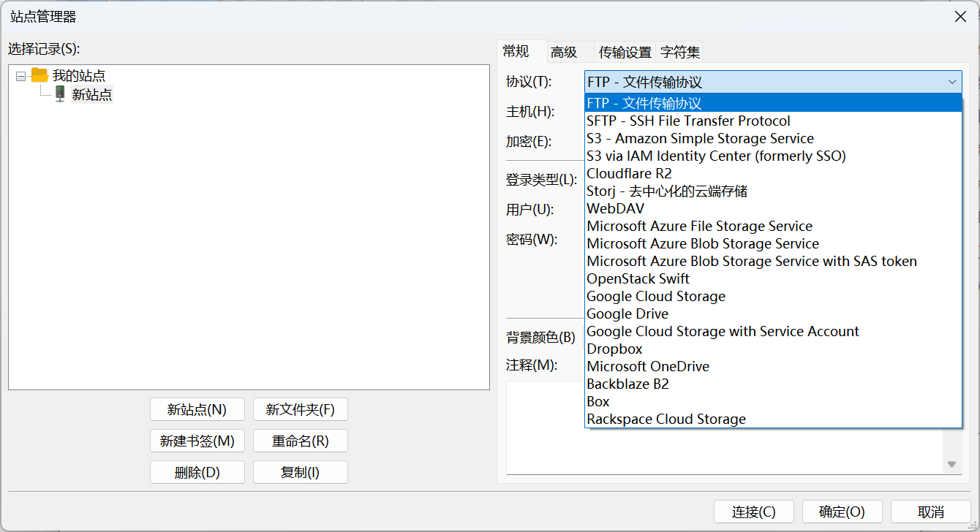Confirm with the 确定(O) button
The image size is (980, 532).
pyautogui.click(x=843, y=512)
